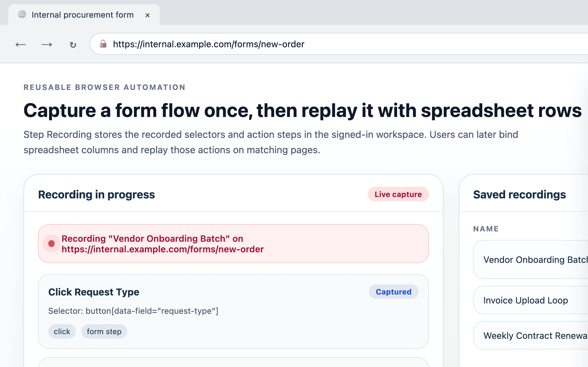Click the padlock icon in the address bar
Viewport: 588px width, 367px height.
click(103, 44)
